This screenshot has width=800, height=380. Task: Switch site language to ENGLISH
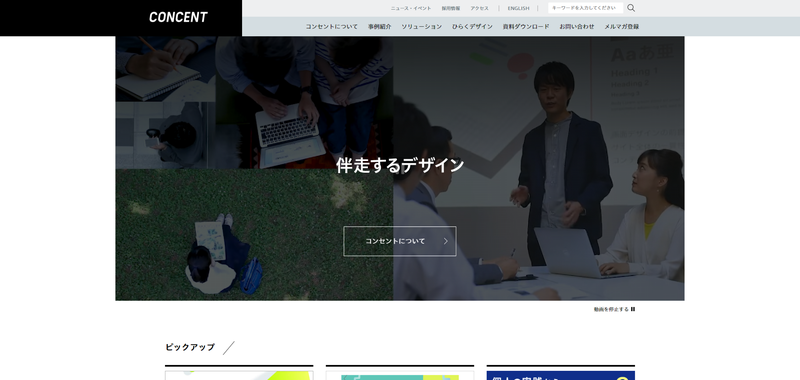tap(518, 8)
